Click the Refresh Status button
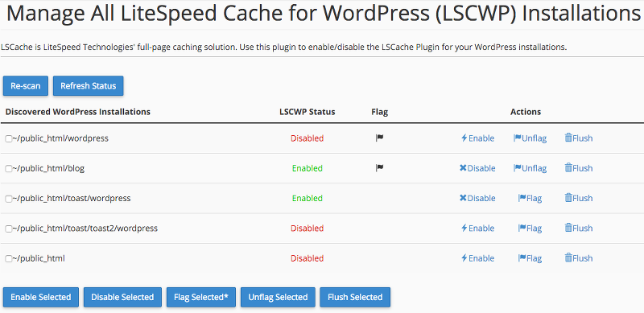This screenshot has height=313, width=644. pos(89,86)
